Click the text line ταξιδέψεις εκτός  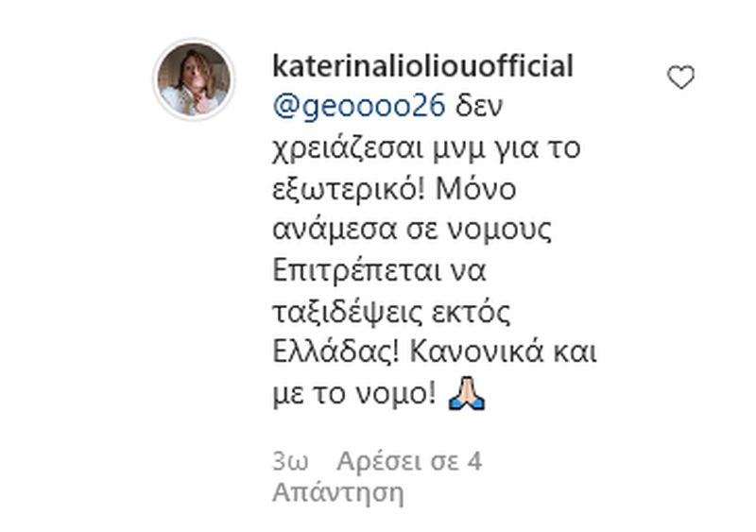[x=391, y=313]
